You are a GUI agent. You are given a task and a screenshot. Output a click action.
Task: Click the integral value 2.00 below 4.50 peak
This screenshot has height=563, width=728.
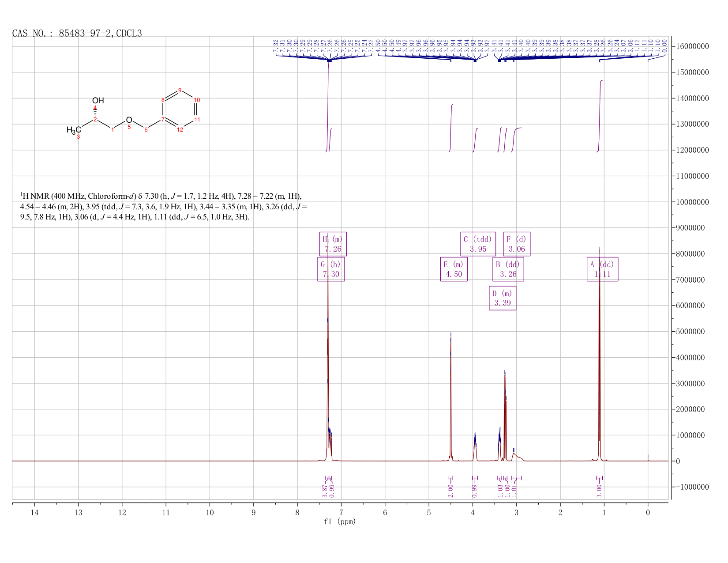pyautogui.click(x=450, y=491)
